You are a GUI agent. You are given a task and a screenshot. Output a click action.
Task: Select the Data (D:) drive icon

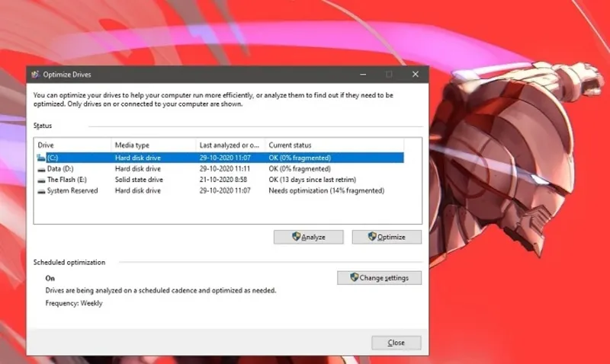coord(41,168)
